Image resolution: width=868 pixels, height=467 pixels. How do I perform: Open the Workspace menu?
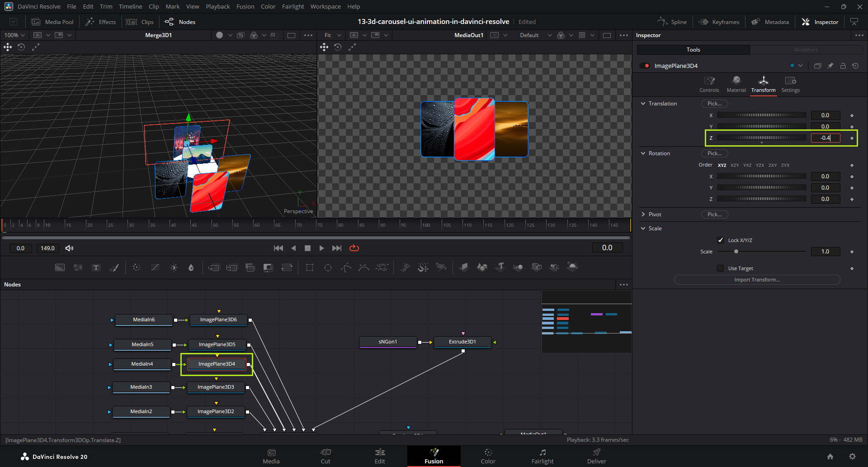(325, 6)
